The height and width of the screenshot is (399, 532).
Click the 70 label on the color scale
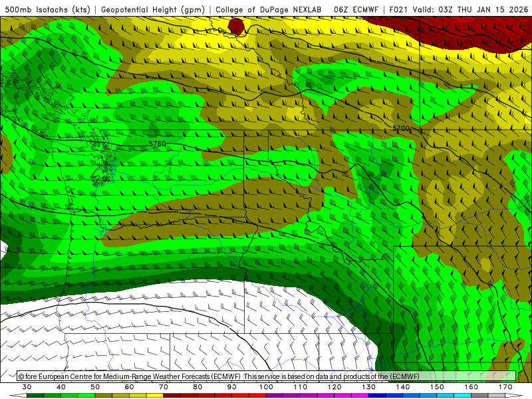coord(164,387)
